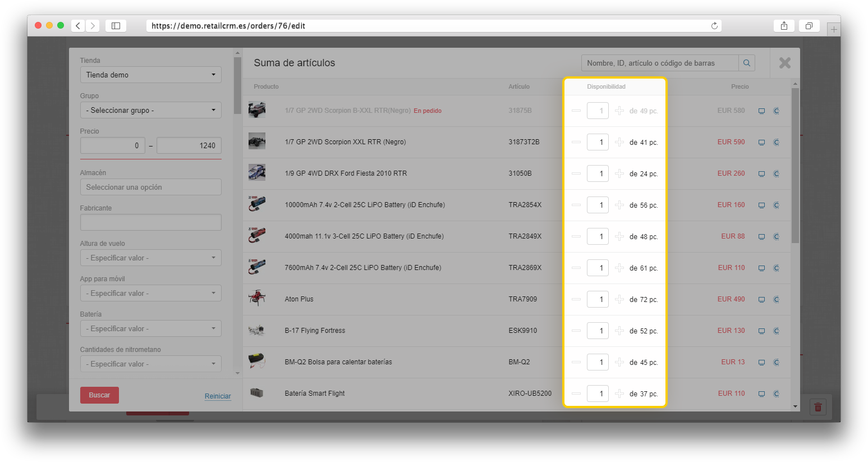Toggle the browser sidebar button
The width and height of the screenshot is (868, 462).
point(116,26)
